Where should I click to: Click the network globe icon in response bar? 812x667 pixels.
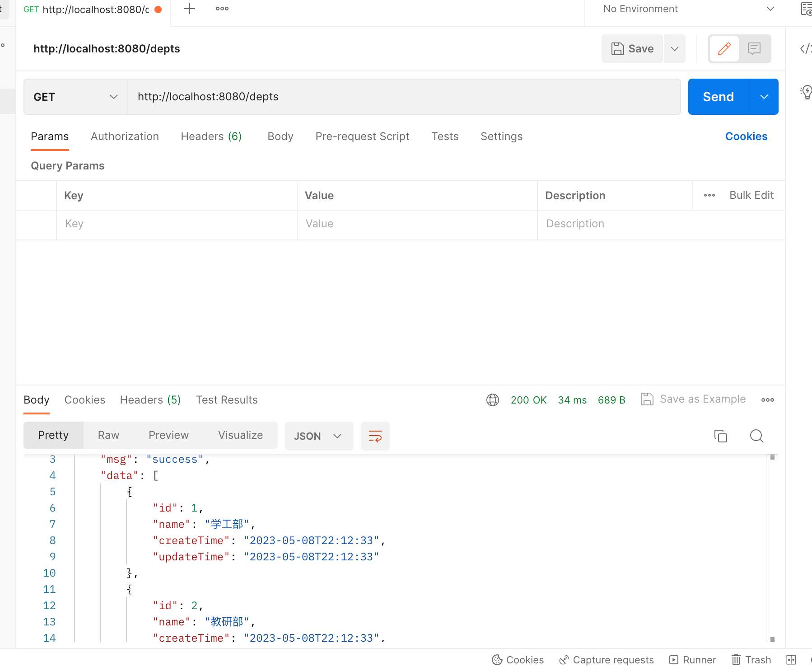tap(493, 400)
